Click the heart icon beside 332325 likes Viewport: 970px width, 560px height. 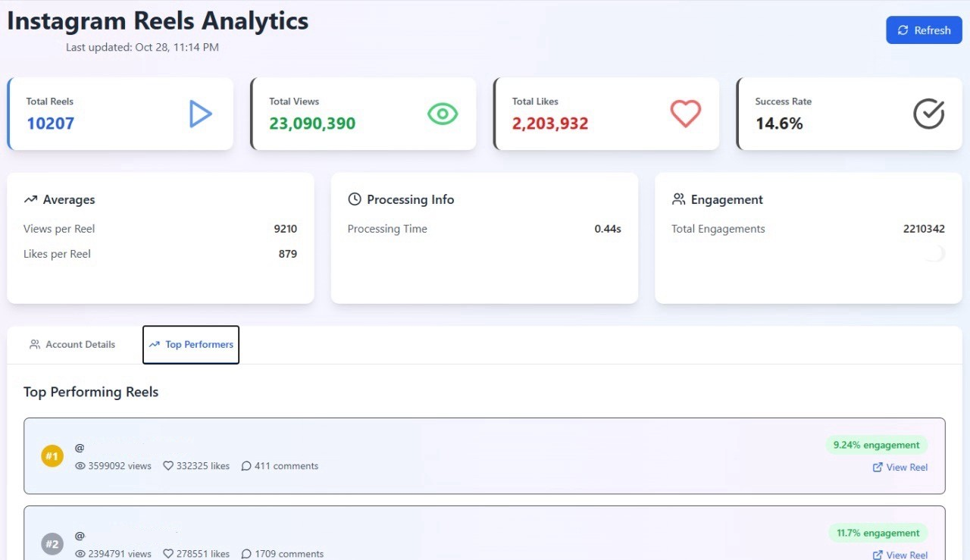pos(168,466)
